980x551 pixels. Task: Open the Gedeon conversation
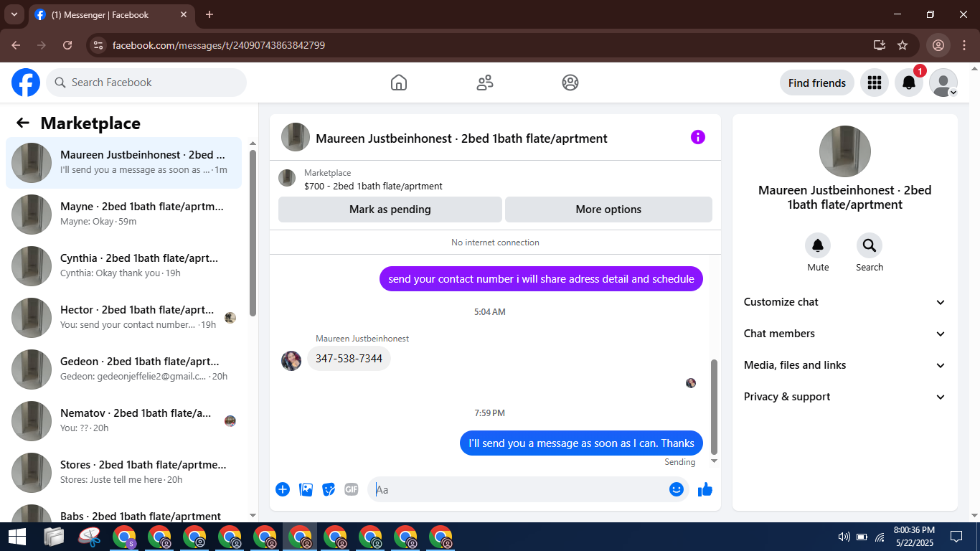123,369
